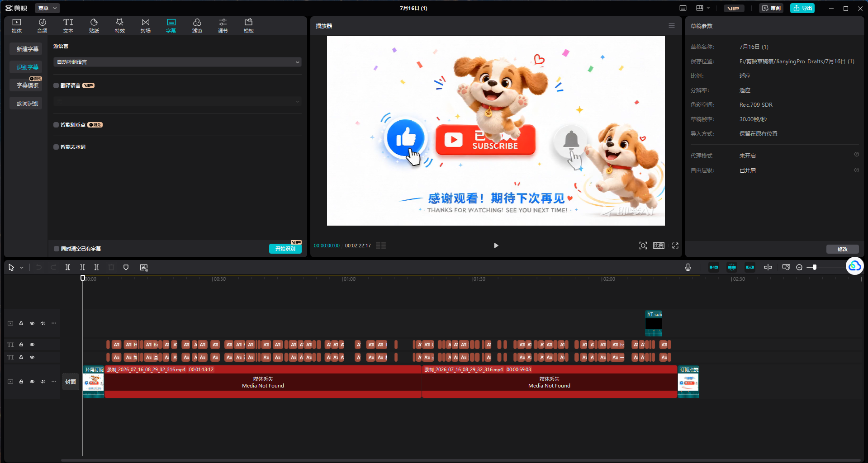Add a marker with shield icon
The image size is (868, 463).
pos(126,268)
